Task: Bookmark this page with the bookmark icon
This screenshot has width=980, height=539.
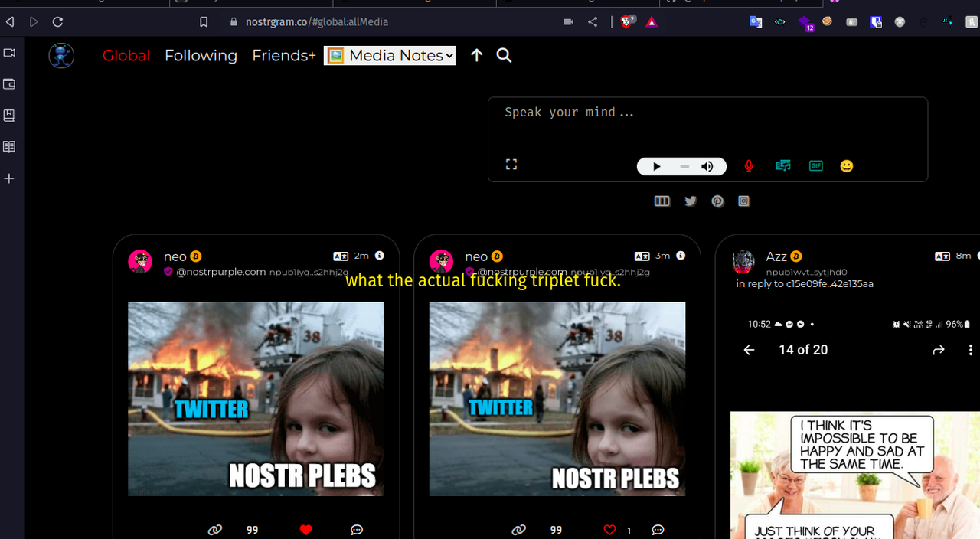Action: (x=204, y=22)
